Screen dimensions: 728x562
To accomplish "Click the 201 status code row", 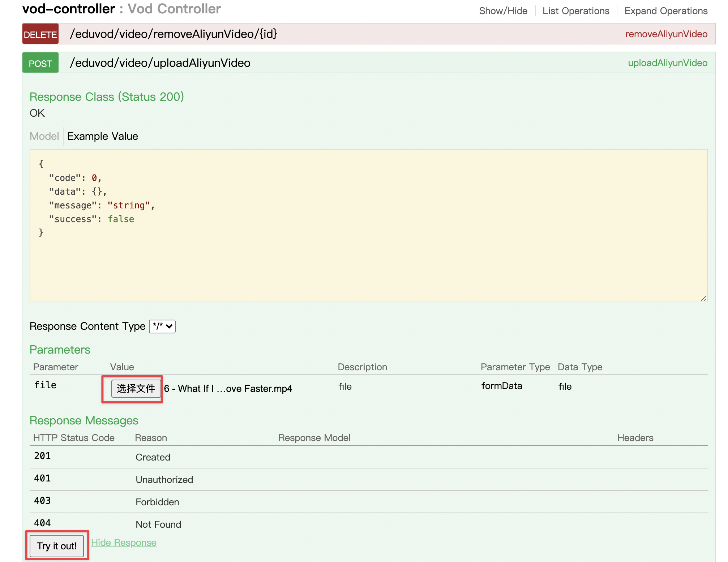I will pos(368,457).
